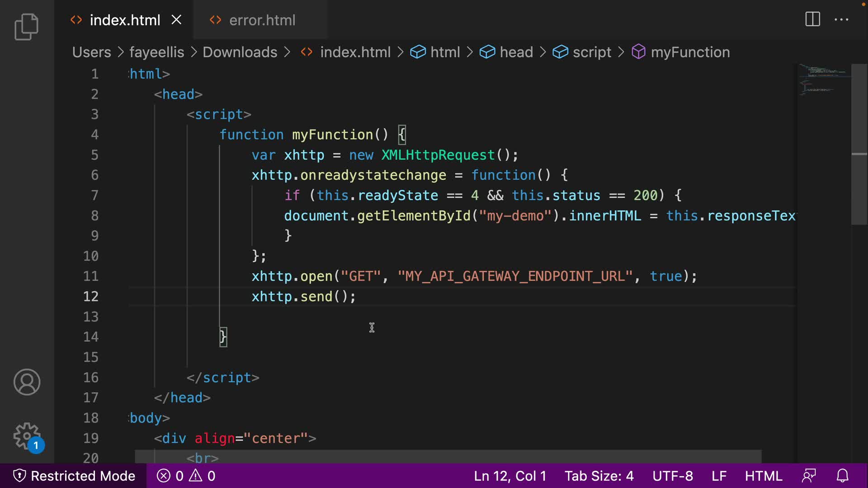Click the vertical scrollbar thumb
868x488 pixels.
(x=859, y=145)
